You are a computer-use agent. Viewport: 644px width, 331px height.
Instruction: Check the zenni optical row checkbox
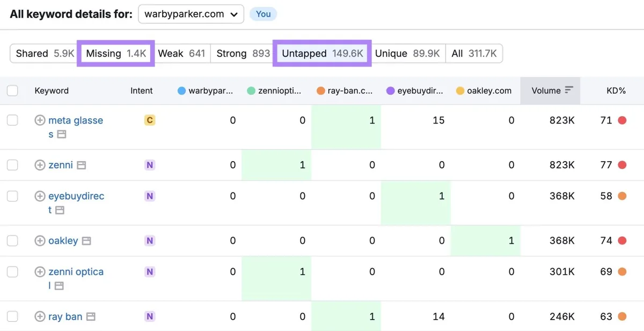click(12, 272)
